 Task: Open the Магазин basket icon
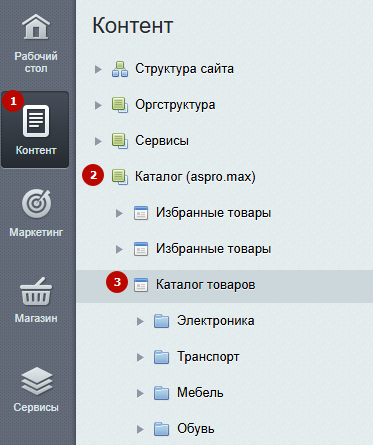pyautogui.click(x=36, y=291)
